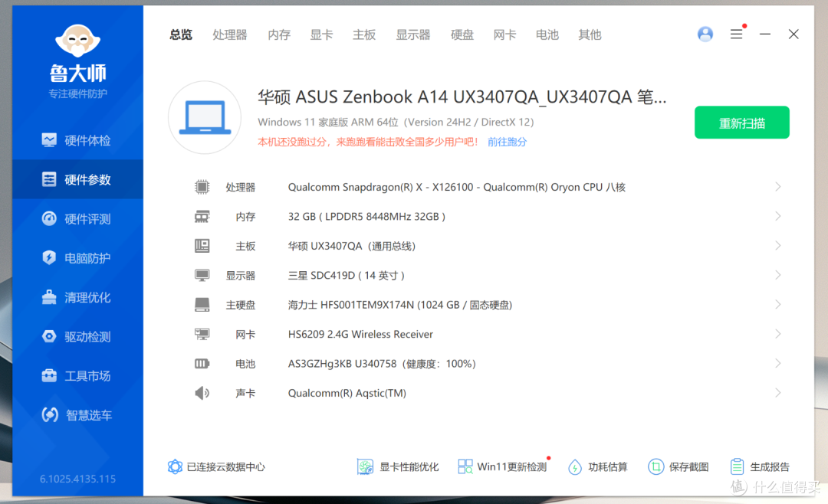Switch to the 内存 tab

click(279, 34)
